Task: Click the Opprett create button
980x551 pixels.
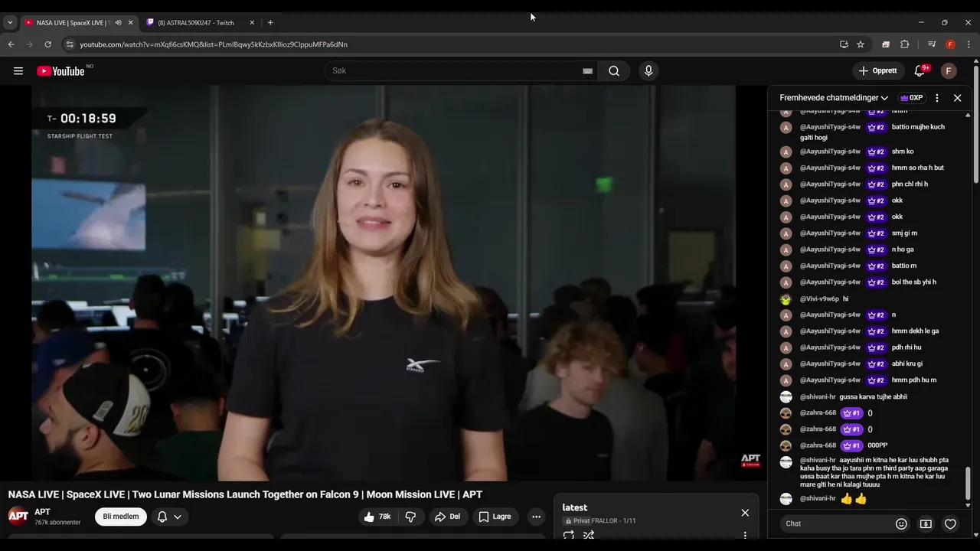Action: [x=878, y=71]
